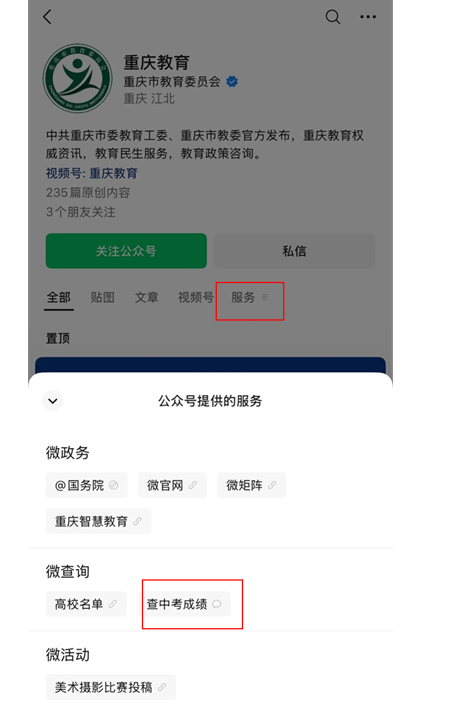Open the 微矩阵 service link

pos(252,485)
